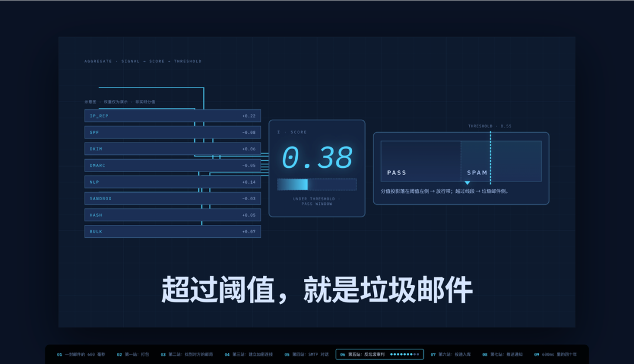
Task: Click the caption 超过阈值，就是垃圾邮件
Action: click(x=317, y=289)
